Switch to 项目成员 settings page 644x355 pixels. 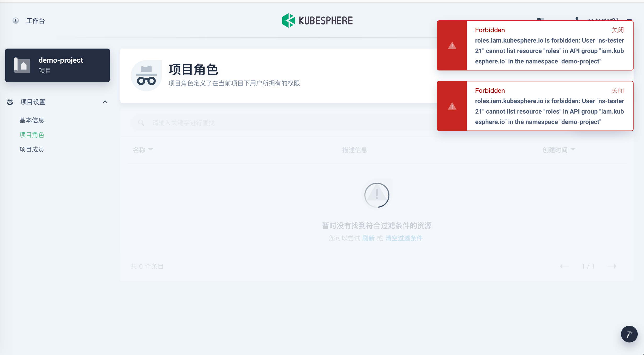point(32,149)
